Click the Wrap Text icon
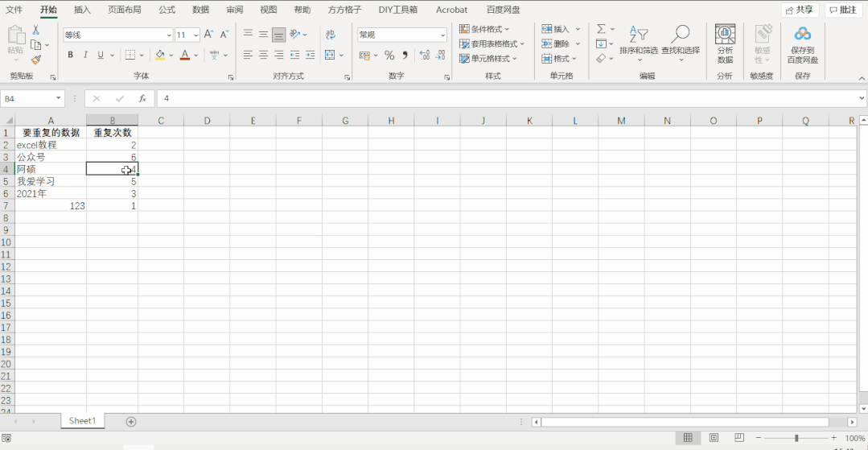The image size is (868, 450). (331, 35)
